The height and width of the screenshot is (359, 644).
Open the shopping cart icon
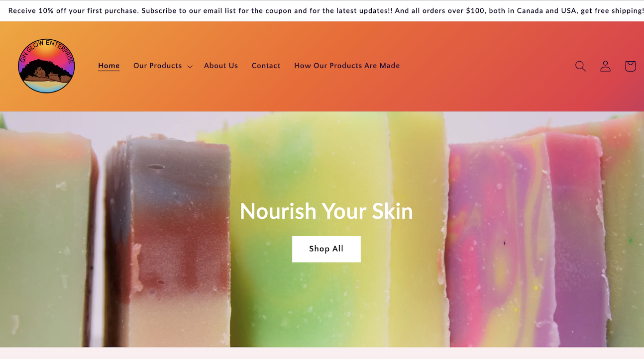[630, 66]
